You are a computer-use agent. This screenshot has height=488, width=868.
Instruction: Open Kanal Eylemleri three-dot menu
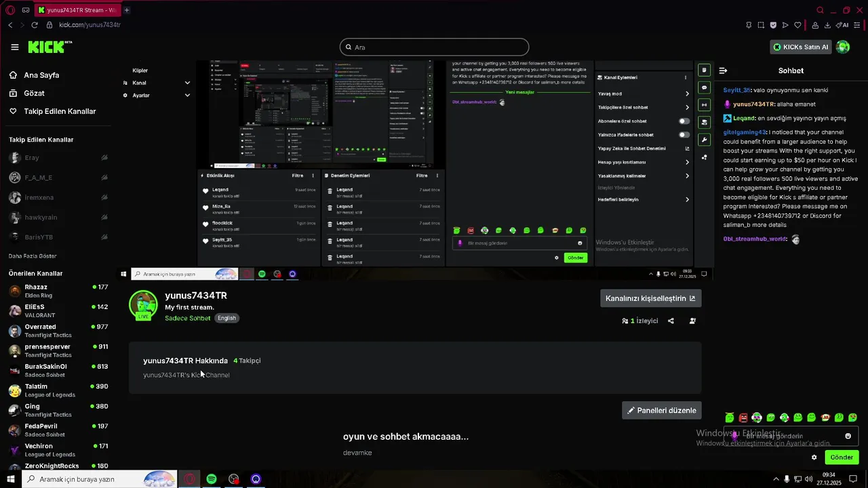[x=686, y=77]
